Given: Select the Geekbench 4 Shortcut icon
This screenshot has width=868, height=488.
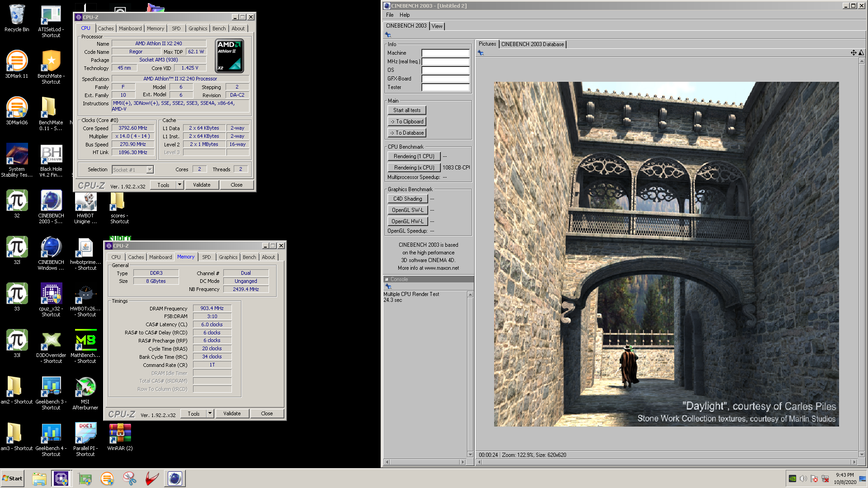Looking at the screenshot, I should point(51,439).
